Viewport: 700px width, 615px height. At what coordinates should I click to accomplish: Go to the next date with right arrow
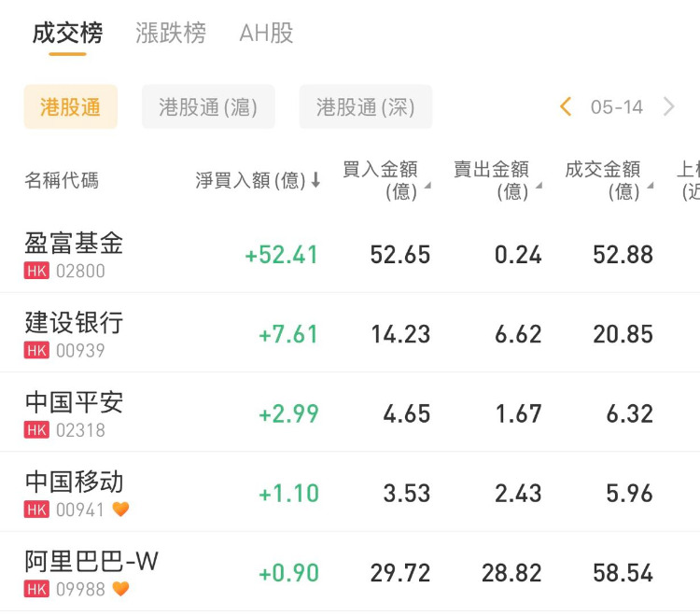click(x=668, y=106)
